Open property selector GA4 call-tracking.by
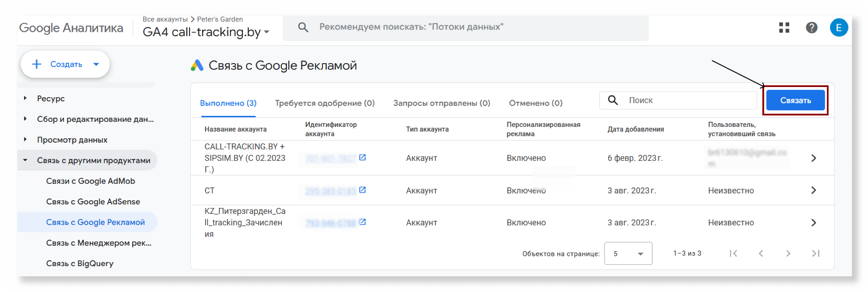 (206, 32)
